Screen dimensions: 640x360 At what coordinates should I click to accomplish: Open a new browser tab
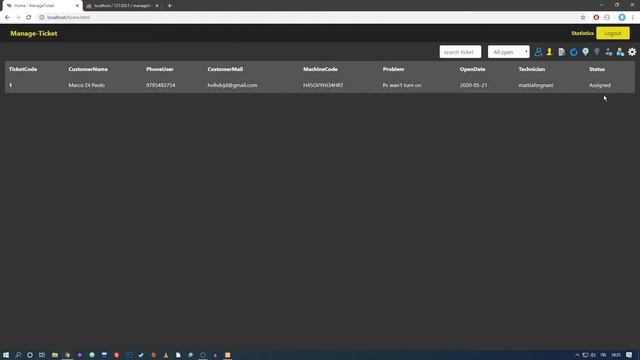point(169,6)
